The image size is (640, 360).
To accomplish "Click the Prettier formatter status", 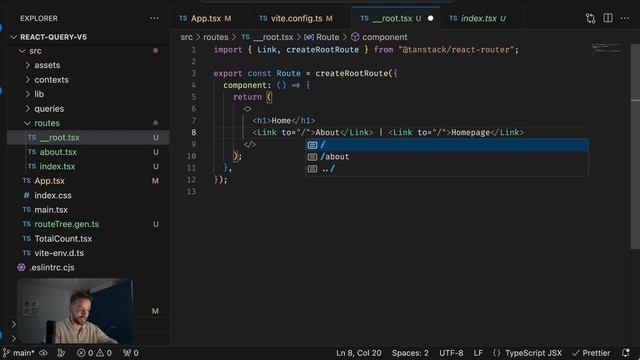I will pyautogui.click(x=591, y=353).
